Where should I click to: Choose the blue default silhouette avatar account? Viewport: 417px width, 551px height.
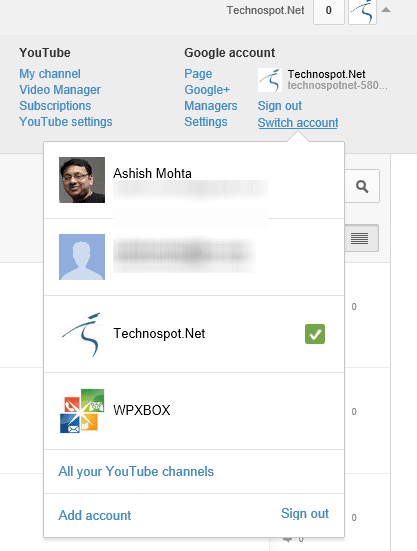82,257
